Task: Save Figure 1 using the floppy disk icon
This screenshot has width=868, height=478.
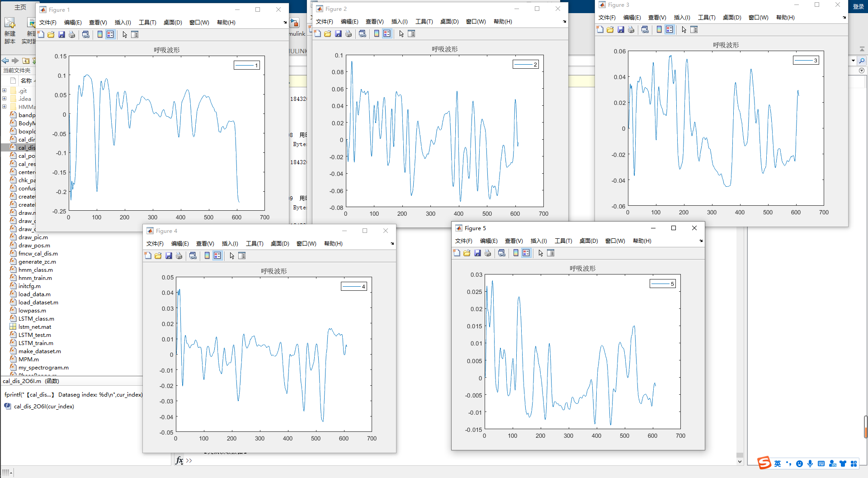Action: tap(61, 35)
